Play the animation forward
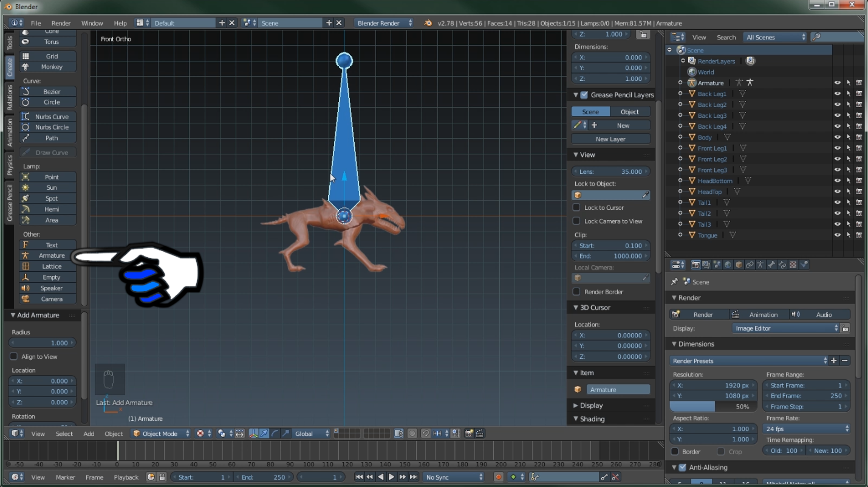This screenshot has height=487, width=868. (391, 477)
